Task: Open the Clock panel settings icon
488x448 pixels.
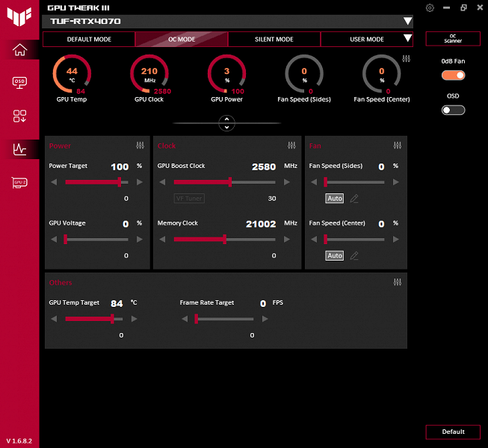Action: 291,145
